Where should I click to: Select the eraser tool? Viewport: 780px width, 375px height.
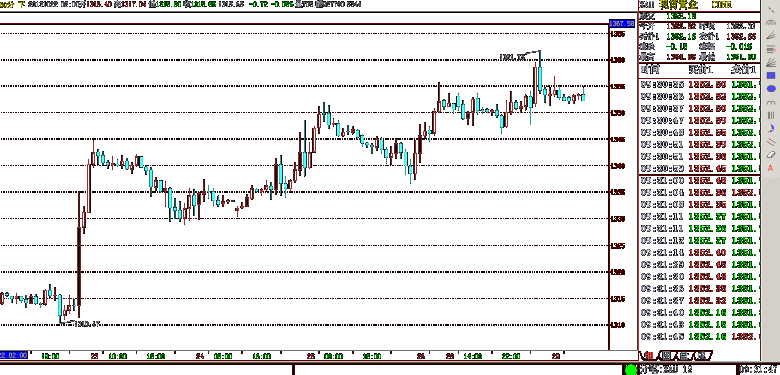771,155
